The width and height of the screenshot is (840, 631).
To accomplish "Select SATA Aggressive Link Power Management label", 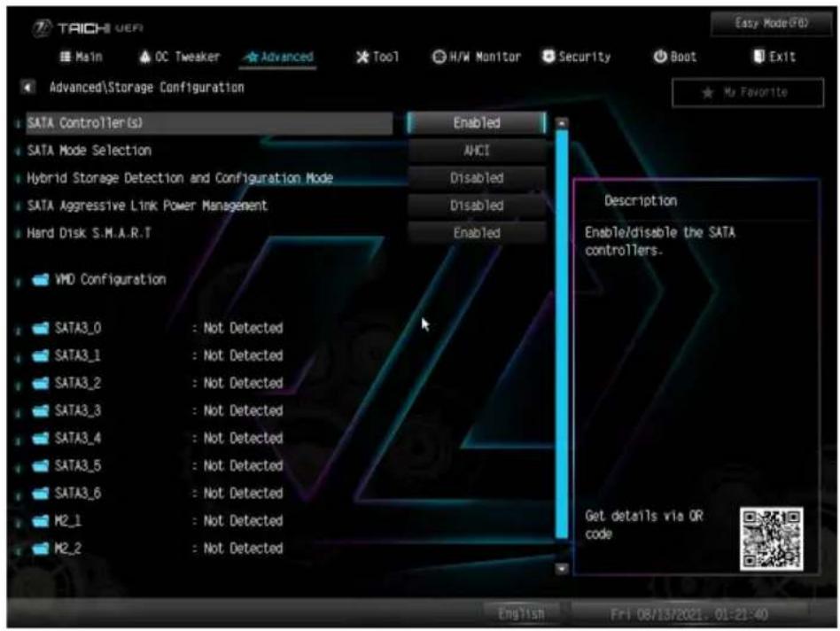I will pyautogui.click(x=147, y=206).
